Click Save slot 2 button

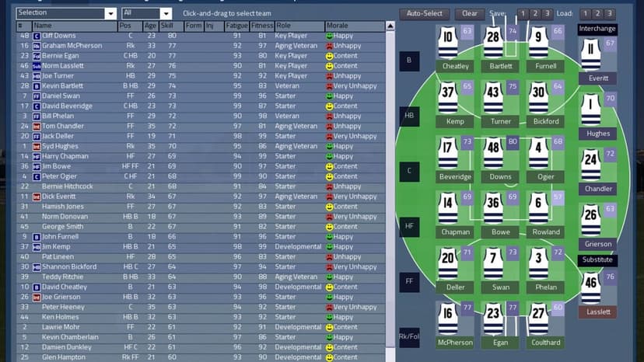pyautogui.click(x=535, y=13)
